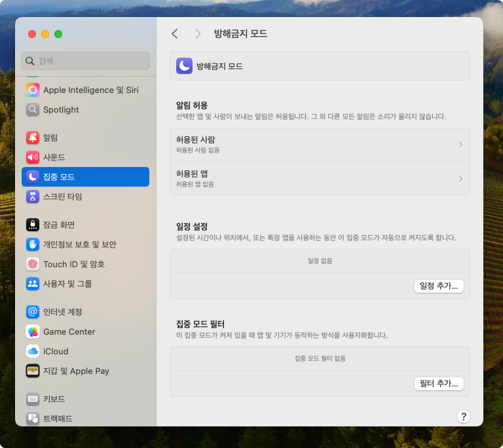Open the iCloud cloud icon

(x=32, y=351)
